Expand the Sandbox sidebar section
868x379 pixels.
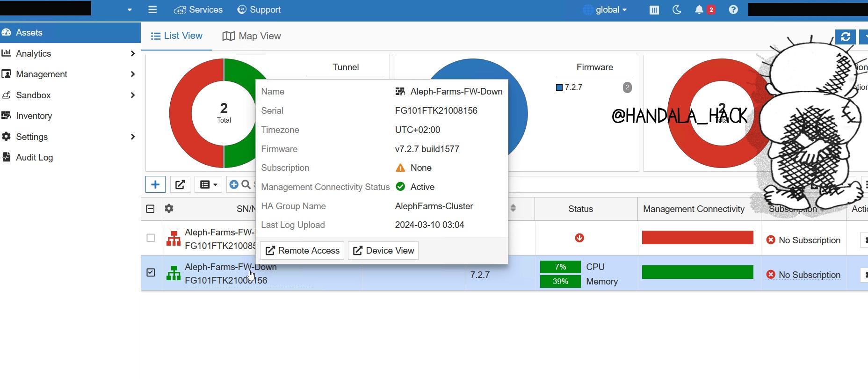(133, 95)
